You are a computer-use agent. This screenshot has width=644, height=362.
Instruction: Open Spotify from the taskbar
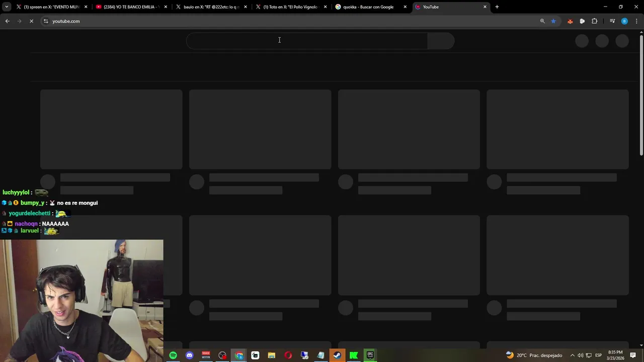[173, 355]
